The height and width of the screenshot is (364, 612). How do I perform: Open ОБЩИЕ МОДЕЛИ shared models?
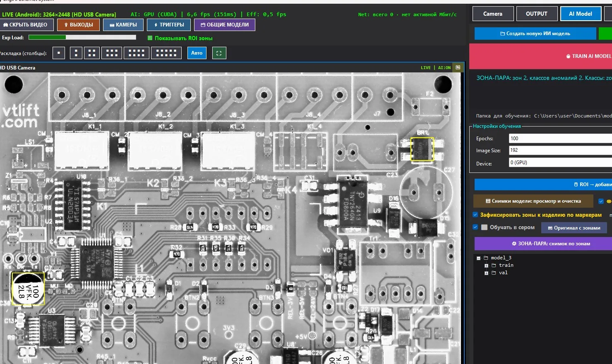pos(224,25)
